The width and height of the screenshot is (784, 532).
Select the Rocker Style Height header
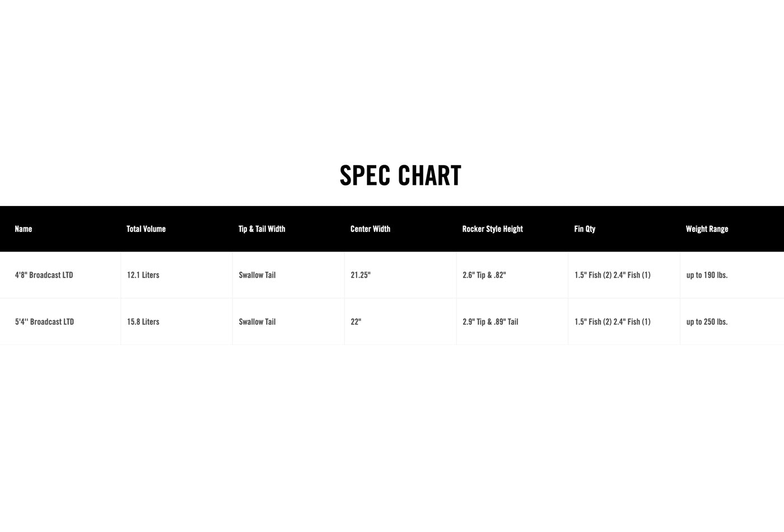493,229
